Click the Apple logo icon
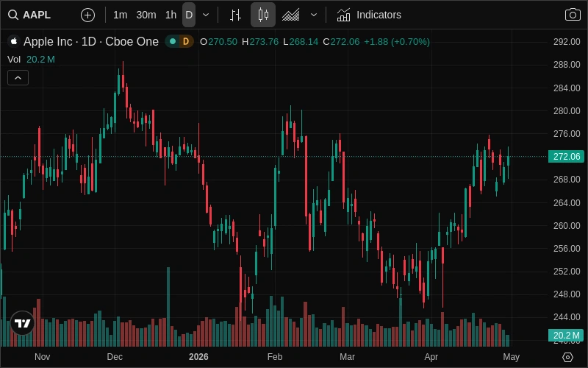This screenshot has height=368, width=588. click(x=14, y=41)
